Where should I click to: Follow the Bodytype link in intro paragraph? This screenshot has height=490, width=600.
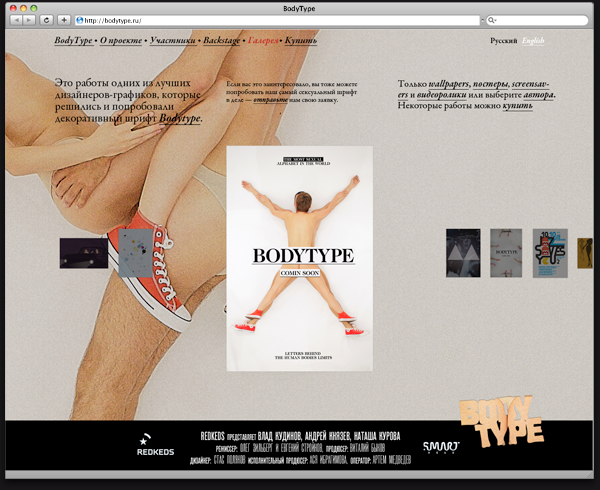pos(180,119)
